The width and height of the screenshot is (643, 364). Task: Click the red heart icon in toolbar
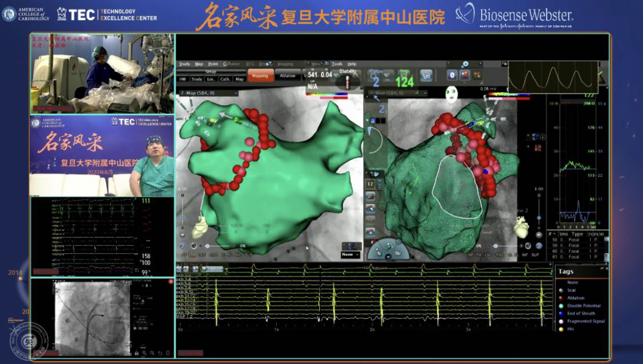point(465,75)
